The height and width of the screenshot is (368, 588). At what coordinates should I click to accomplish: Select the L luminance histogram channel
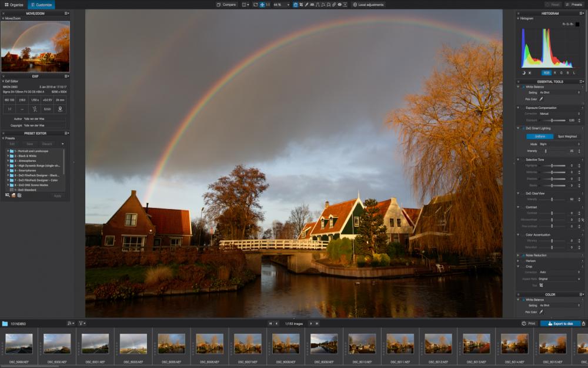point(574,73)
